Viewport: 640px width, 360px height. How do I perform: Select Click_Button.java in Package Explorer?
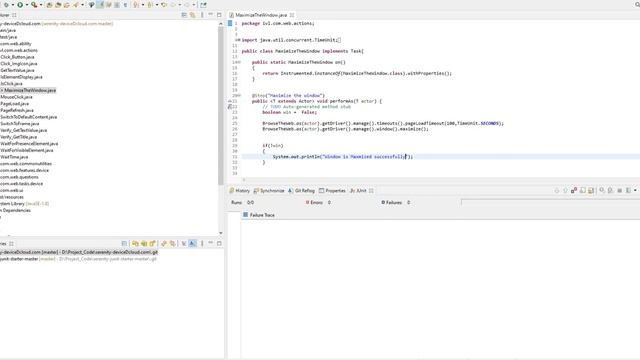pyautogui.click(x=17, y=57)
